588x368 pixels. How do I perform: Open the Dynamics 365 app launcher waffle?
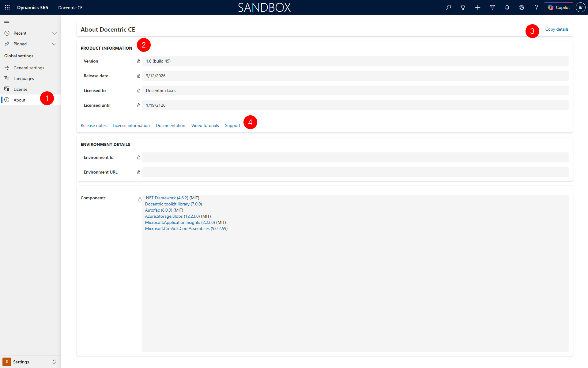(x=7, y=7)
